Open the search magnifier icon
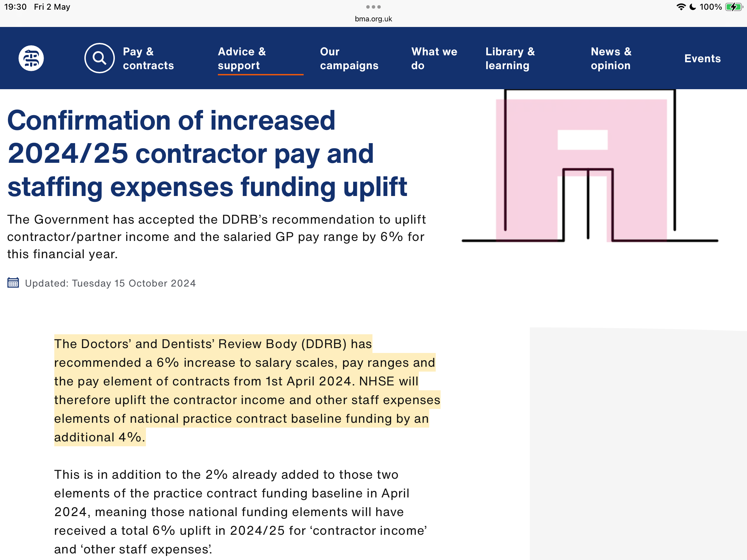The height and width of the screenshot is (560, 747). (100, 58)
